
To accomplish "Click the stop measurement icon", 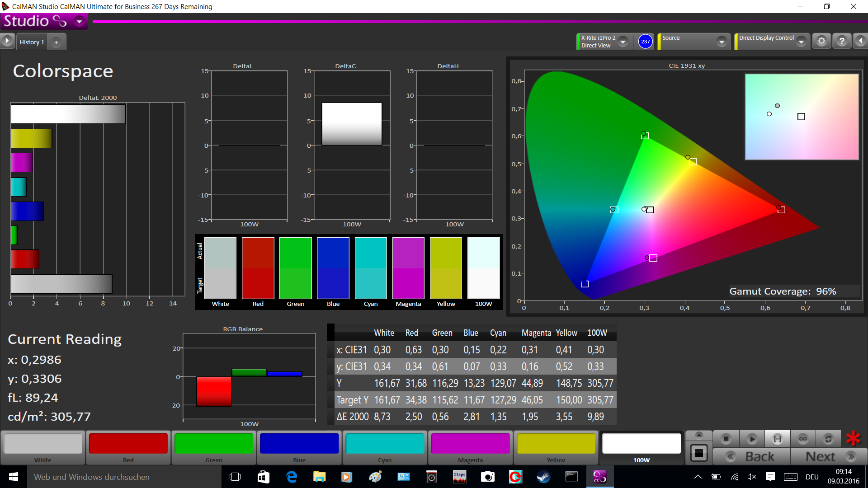I will [x=726, y=439].
